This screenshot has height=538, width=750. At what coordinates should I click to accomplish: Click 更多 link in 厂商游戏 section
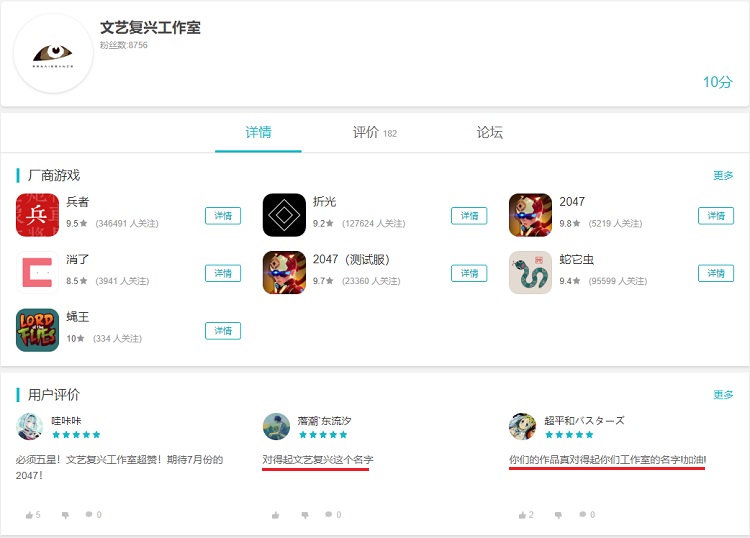click(723, 176)
